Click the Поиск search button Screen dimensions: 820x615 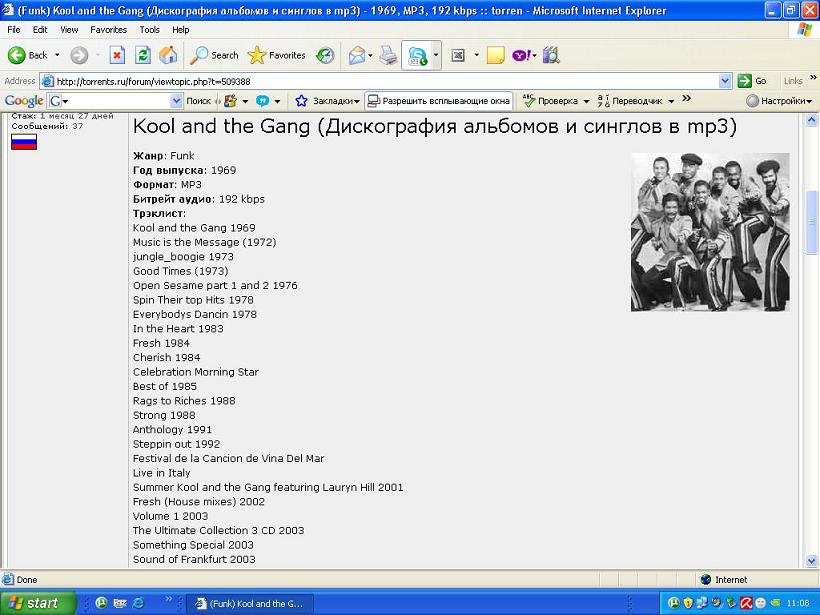(x=199, y=101)
